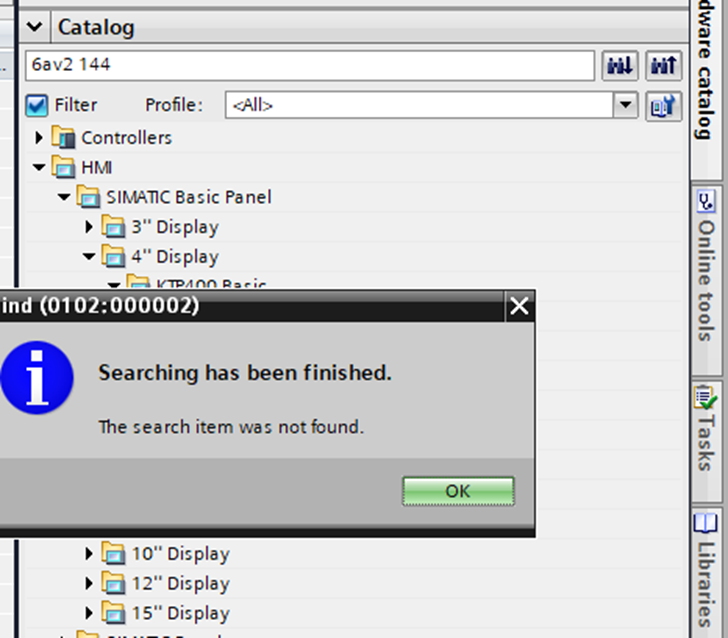The height and width of the screenshot is (638, 728).
Task: Collapse the SIMATIC Basic Panel node
Action: coord(64,197)
